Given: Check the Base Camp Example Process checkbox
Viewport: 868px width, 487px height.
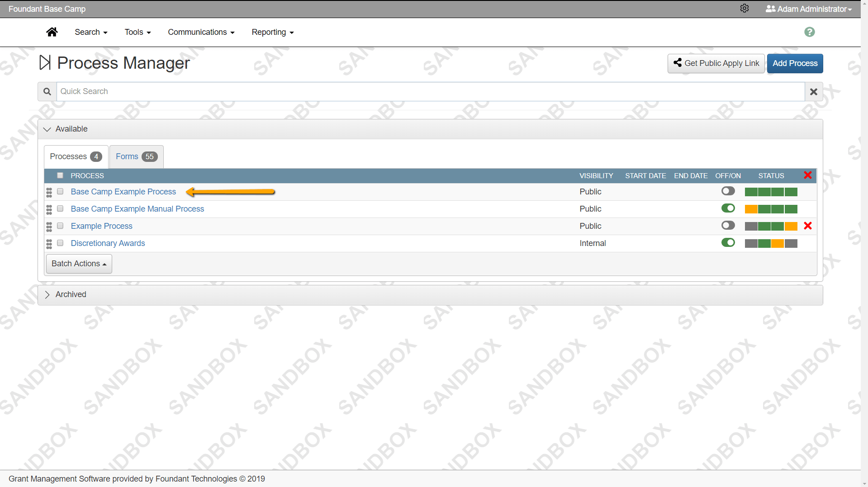Looking at the screenshot, I should (60, 192).
